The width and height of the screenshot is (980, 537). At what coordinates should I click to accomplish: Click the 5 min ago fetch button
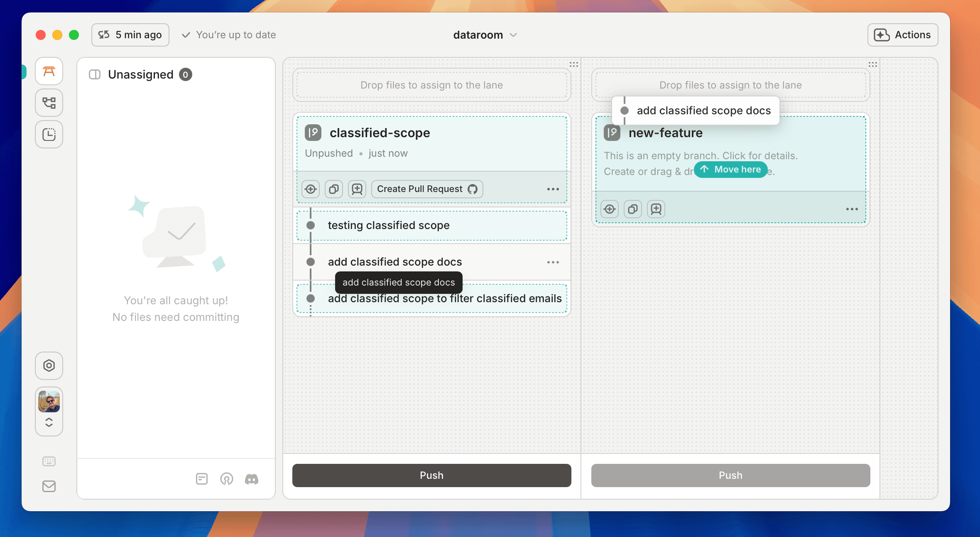(x=130, y=35)
